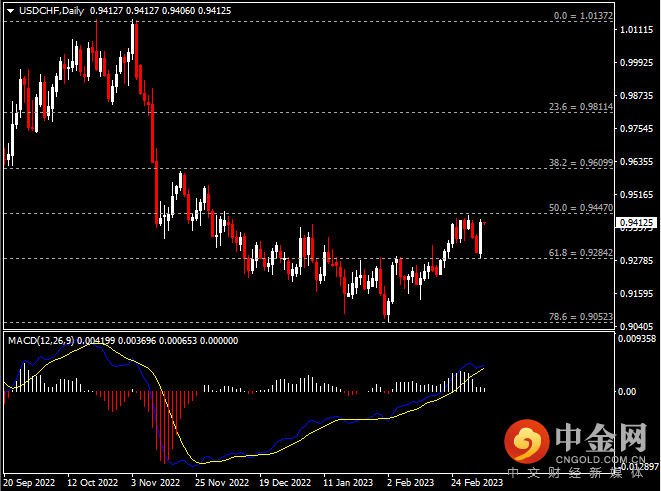The height and width of the screenshot is (491, 661).
Task: Click the 0.92785 price axis label
Action: click(637, 260)
